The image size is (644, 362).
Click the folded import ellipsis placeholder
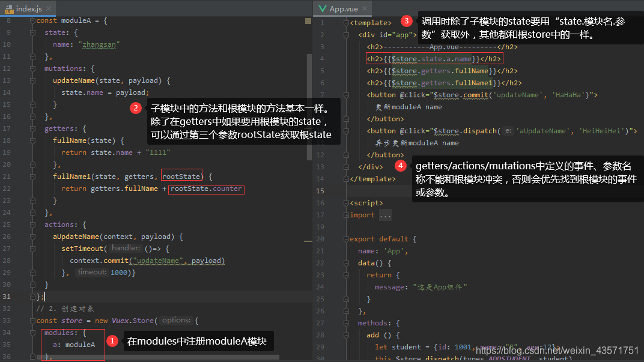(385, 215)
